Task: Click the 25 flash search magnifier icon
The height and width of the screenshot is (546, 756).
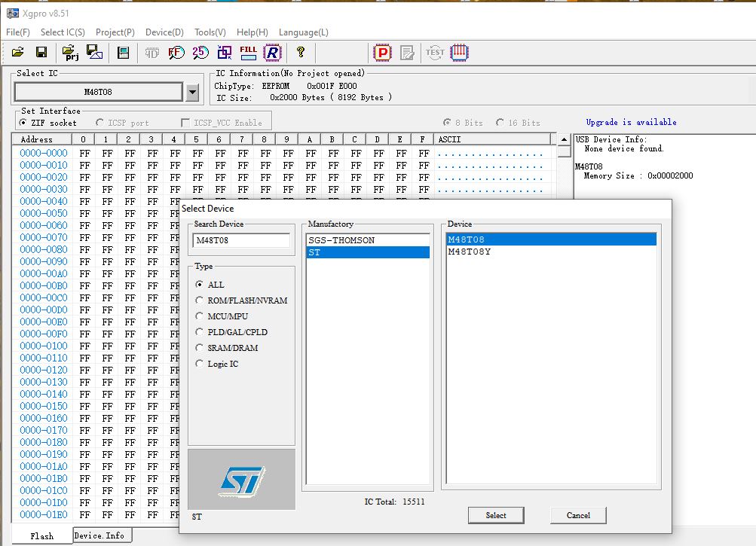Action: click(x=200, y=52)
